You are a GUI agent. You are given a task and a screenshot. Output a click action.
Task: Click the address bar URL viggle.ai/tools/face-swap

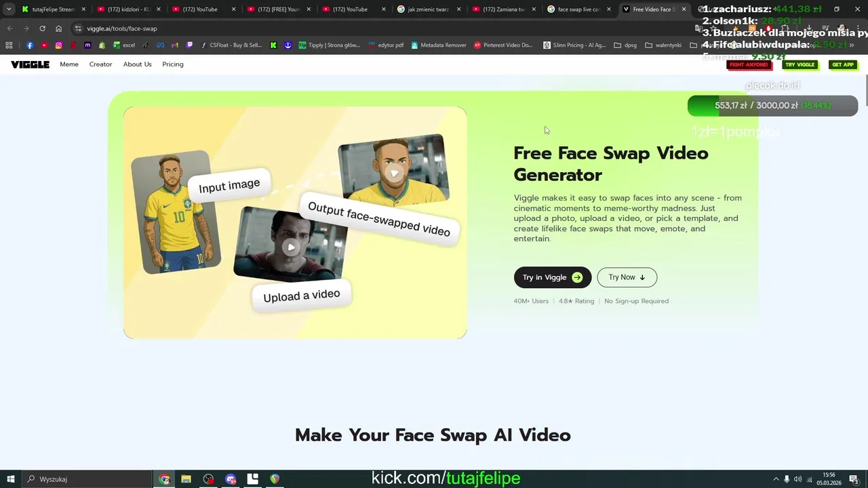[x=122, y=28]
